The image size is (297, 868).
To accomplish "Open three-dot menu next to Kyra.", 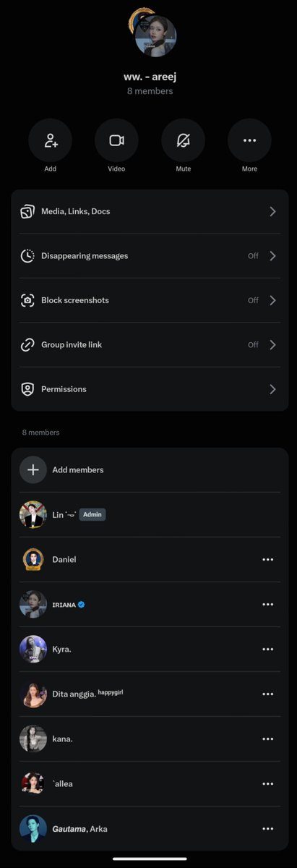I will [268, 649].
